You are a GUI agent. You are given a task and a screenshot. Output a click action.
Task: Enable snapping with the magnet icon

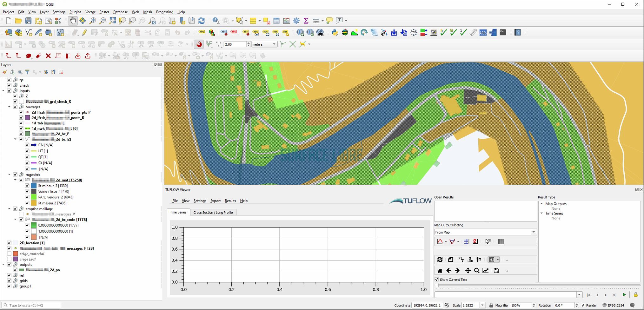point(199,44)
